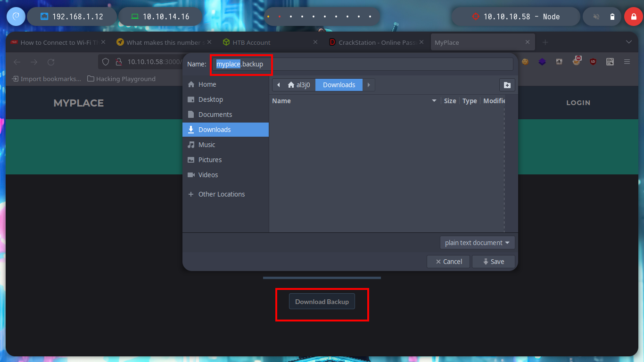Open the Firefox hamburger menu
644x362 pixels.
pos(627,61)
